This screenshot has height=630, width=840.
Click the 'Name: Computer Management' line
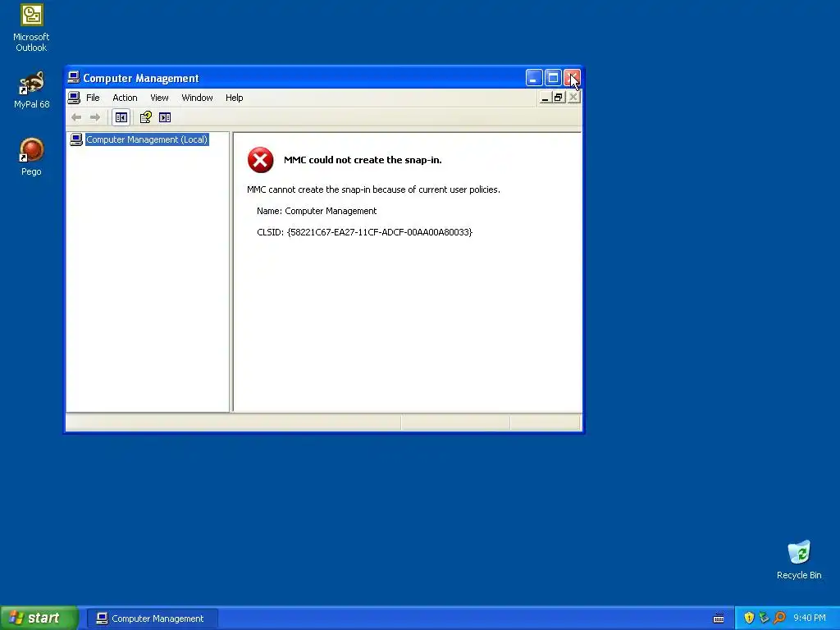click(x=317, y=211)
